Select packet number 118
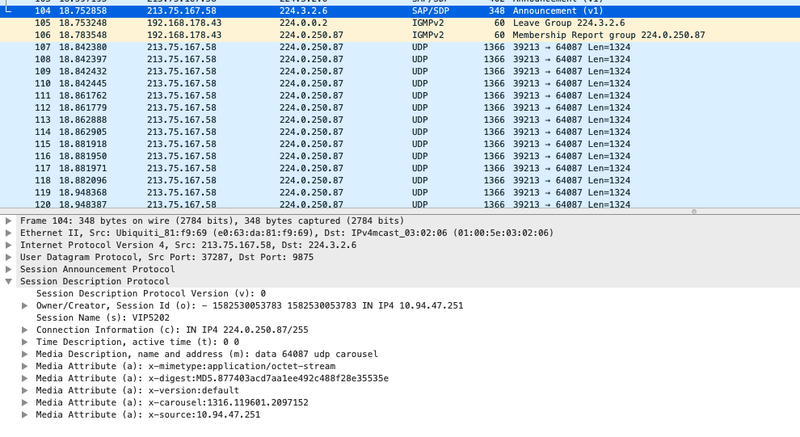This screenshot has height=437, width=800. pos(400,181)
